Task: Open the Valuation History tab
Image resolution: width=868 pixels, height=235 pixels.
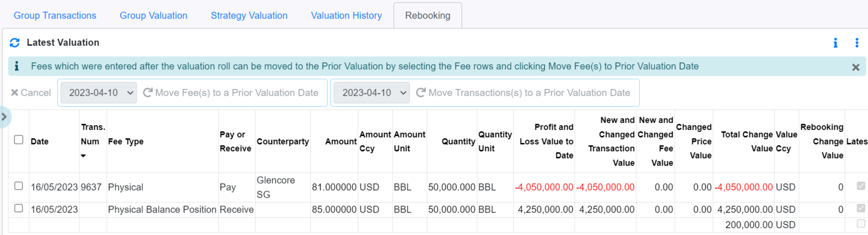Action: [346, 15]
